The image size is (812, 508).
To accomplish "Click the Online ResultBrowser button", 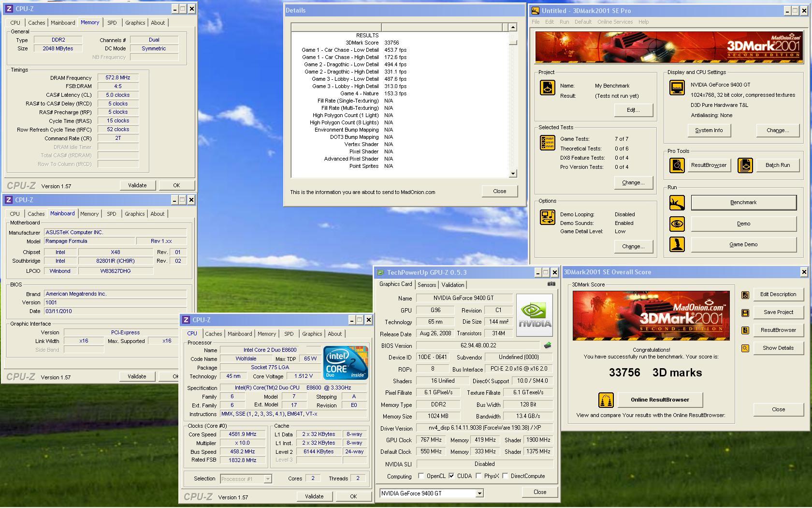I will coord(660,400).
